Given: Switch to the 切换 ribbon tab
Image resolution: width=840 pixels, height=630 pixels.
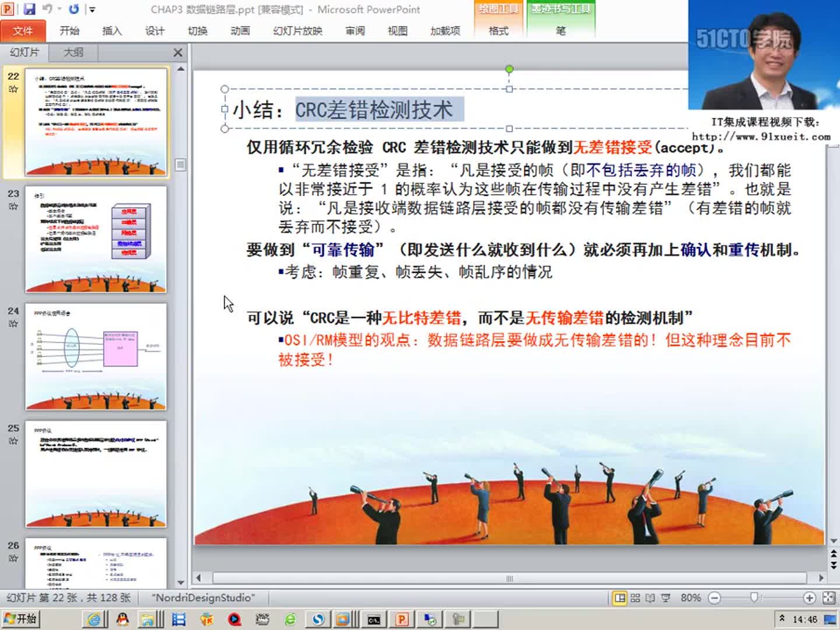Looking at the screenshot, I should 198,31.
